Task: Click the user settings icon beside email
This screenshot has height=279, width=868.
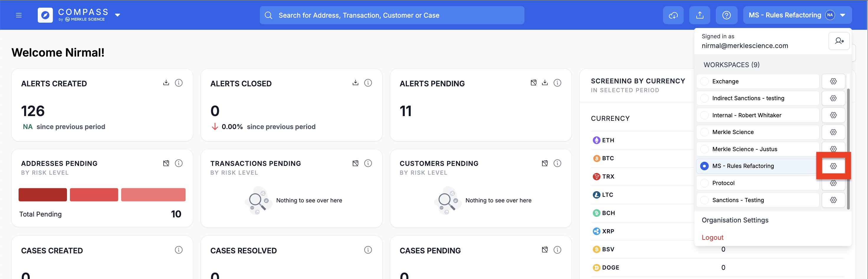Action: coord(839,41)
